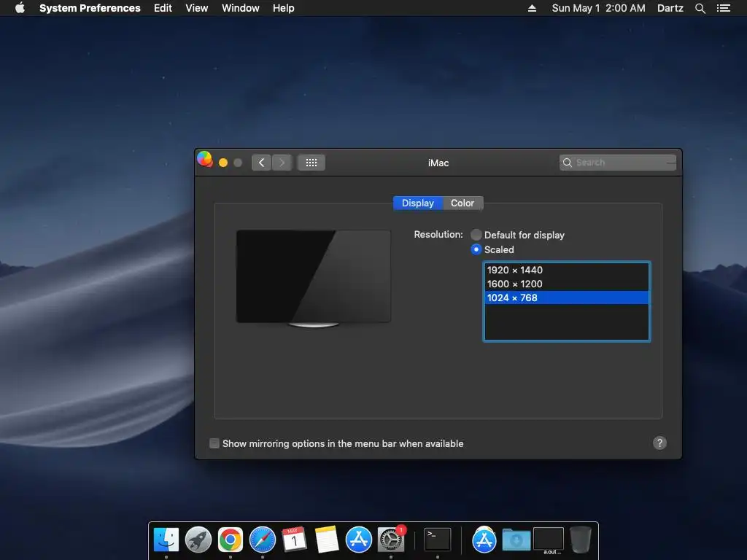Click the date and time in the menu bar
The image size is (747, 560).
pos(598,8)
